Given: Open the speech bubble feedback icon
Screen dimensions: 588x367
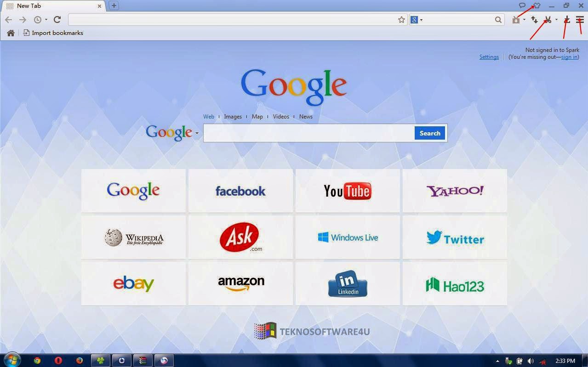Looking at the screenshot, I should (522, 6).
